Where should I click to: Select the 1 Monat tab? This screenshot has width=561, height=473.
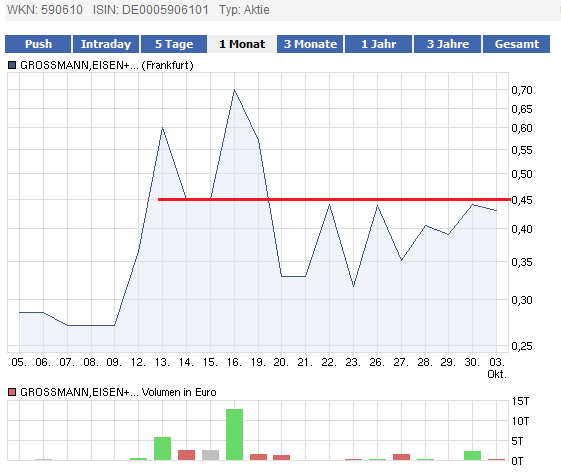point(242,44)
